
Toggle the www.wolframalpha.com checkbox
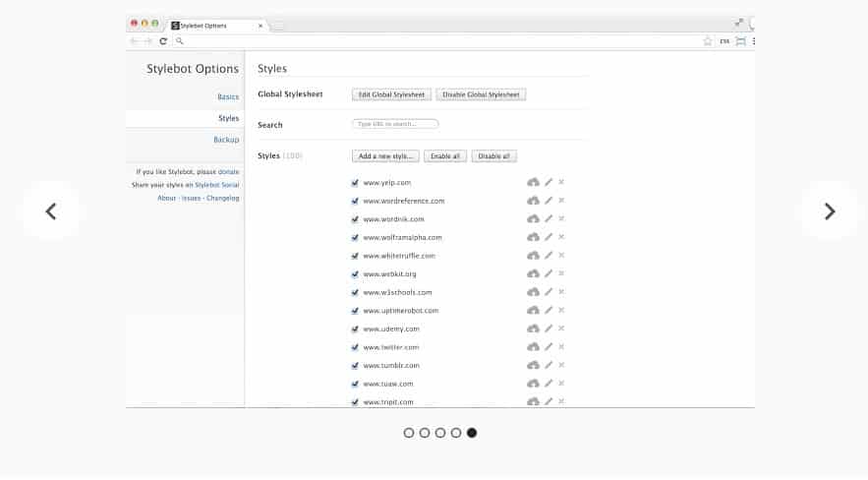pyautogui.click(x=355, y=237)
